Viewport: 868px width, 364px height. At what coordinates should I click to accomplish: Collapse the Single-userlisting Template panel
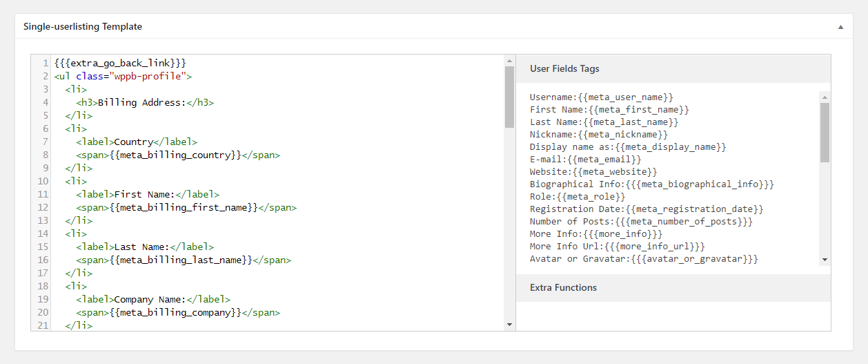click(840, 27)
